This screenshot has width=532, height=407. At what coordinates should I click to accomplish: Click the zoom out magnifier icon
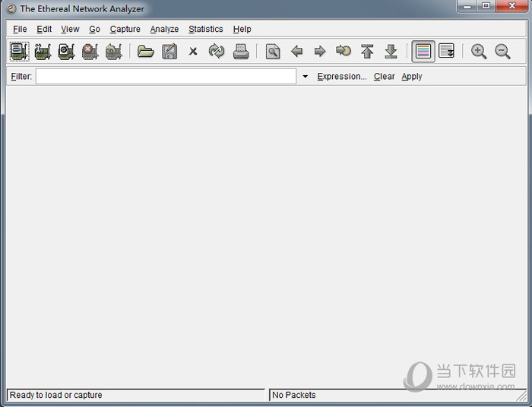(502, 52)
